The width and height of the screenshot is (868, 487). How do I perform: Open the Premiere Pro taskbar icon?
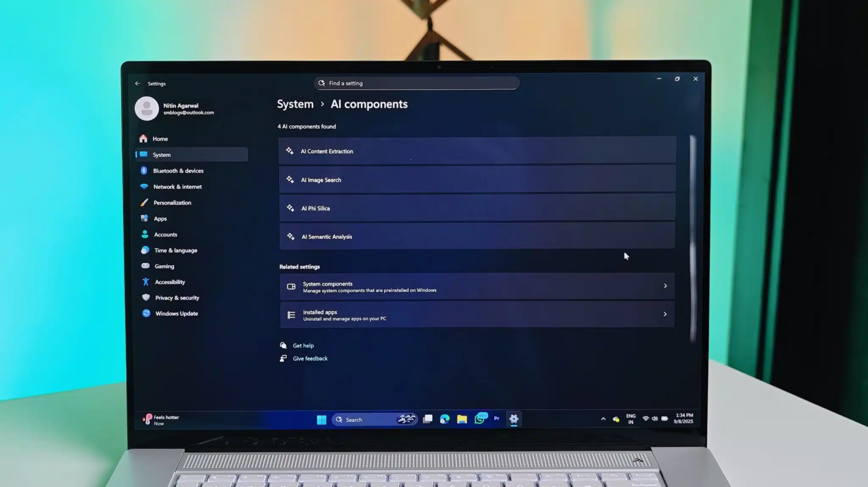pyautogui.click(x=496, y=418)
